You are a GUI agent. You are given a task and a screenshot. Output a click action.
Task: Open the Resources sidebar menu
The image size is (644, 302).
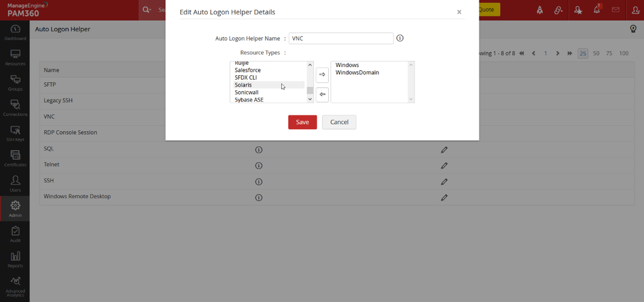click(15, 58)
